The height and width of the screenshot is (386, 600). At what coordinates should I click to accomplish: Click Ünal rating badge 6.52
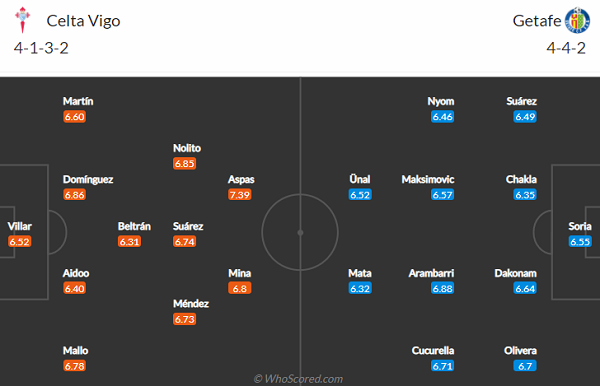[x=360, y=195]
